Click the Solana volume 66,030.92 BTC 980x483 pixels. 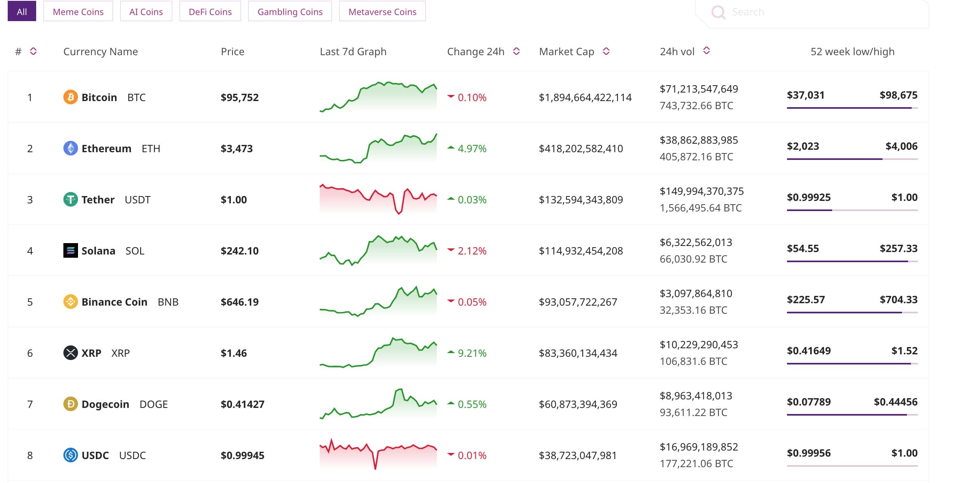coord(694,259)
